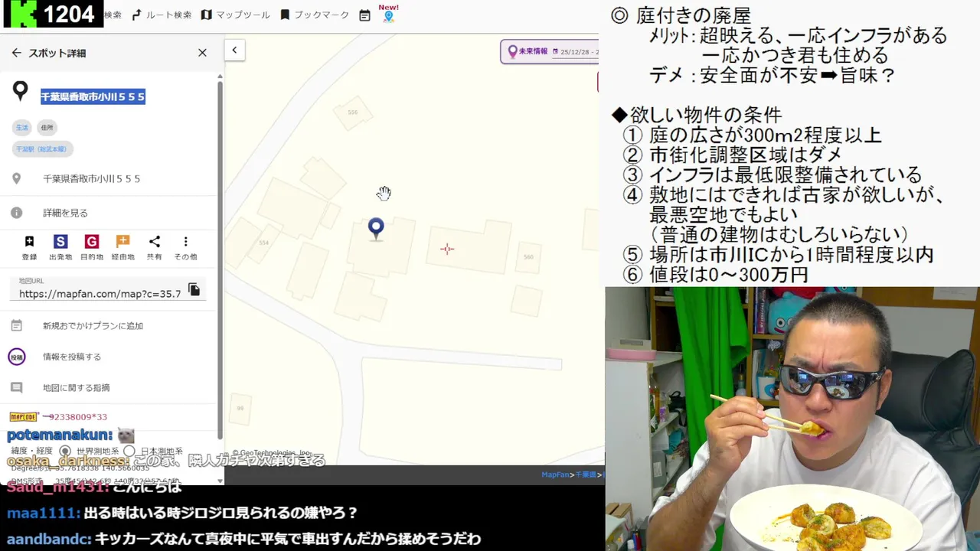
Task: Click 地図に関する指摘 link
Action: click(x=77, y=388)
